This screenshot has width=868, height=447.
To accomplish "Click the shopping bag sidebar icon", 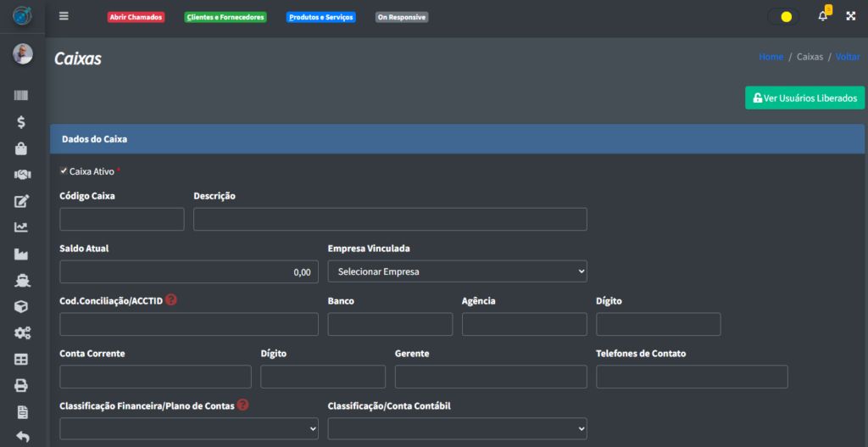I will pos(22,148).
